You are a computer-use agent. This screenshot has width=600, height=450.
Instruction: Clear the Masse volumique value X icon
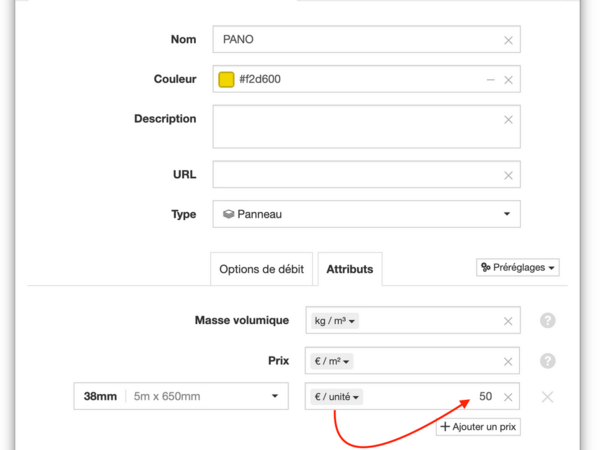[x=508, y=321]
